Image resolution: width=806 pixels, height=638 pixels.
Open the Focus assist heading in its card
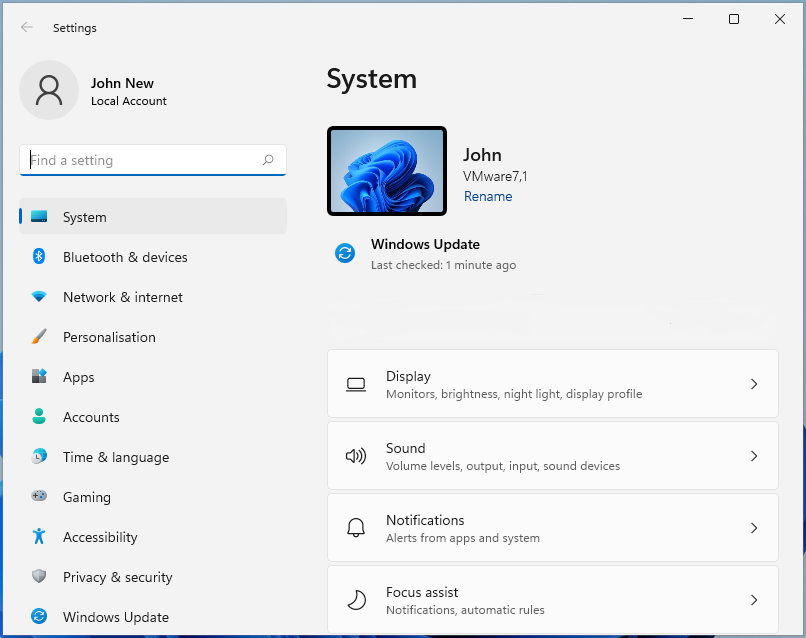[422, 592]
